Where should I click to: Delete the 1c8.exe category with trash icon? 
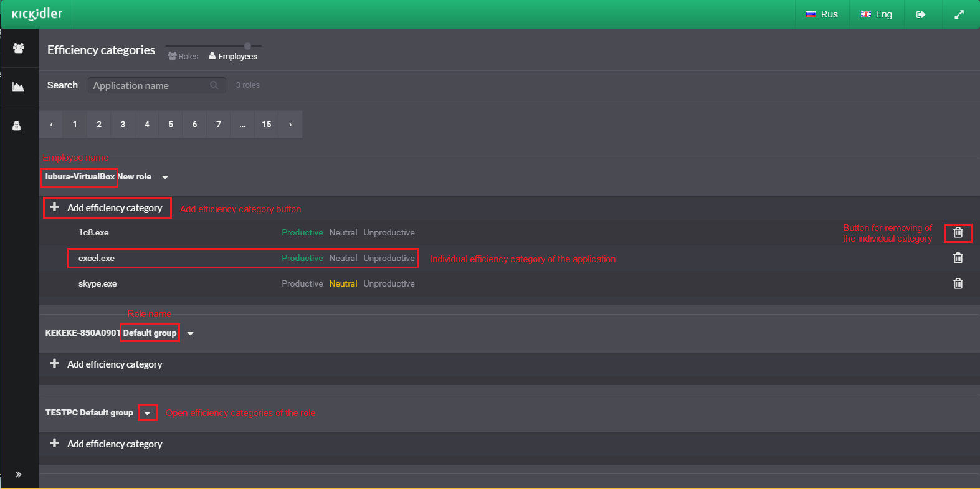958,232
